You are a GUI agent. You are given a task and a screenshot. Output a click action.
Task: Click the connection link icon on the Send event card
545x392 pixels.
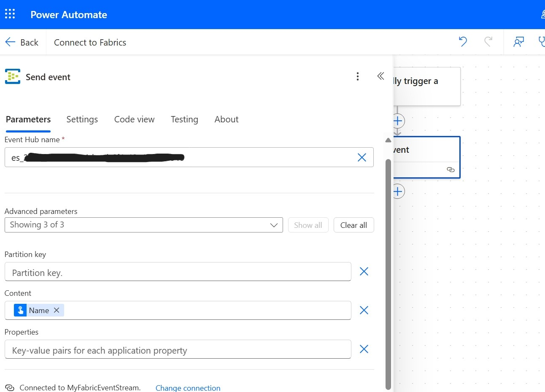pyautogui.click(x=451, y=170)
